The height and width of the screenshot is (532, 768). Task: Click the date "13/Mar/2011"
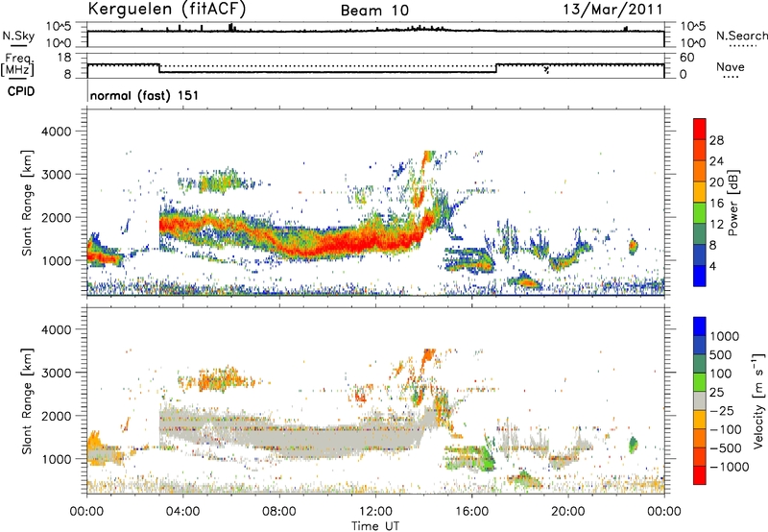612,9
